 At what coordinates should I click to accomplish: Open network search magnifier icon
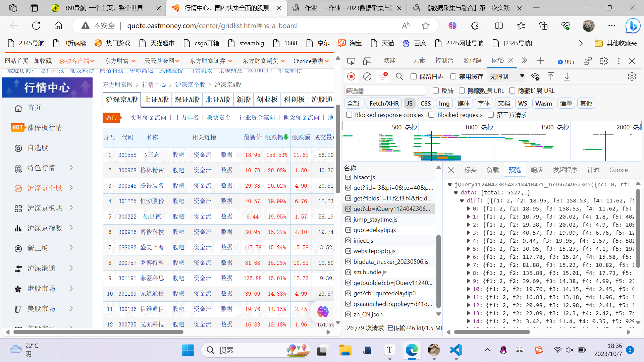coord(399,76)
